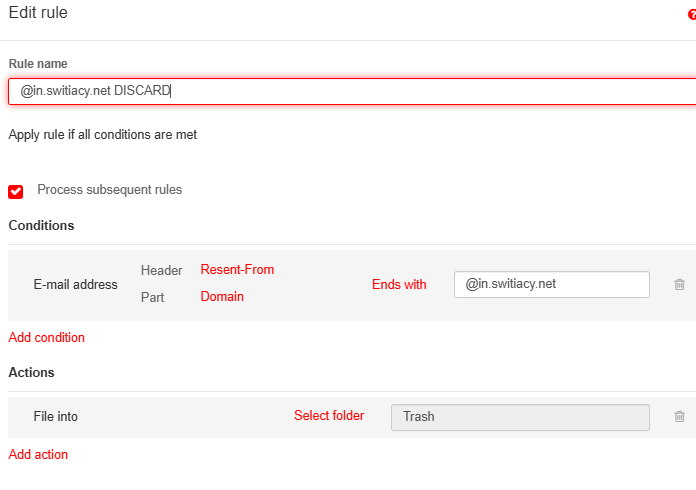
Task: Click the Part label in the condition row
Action: 155,298
